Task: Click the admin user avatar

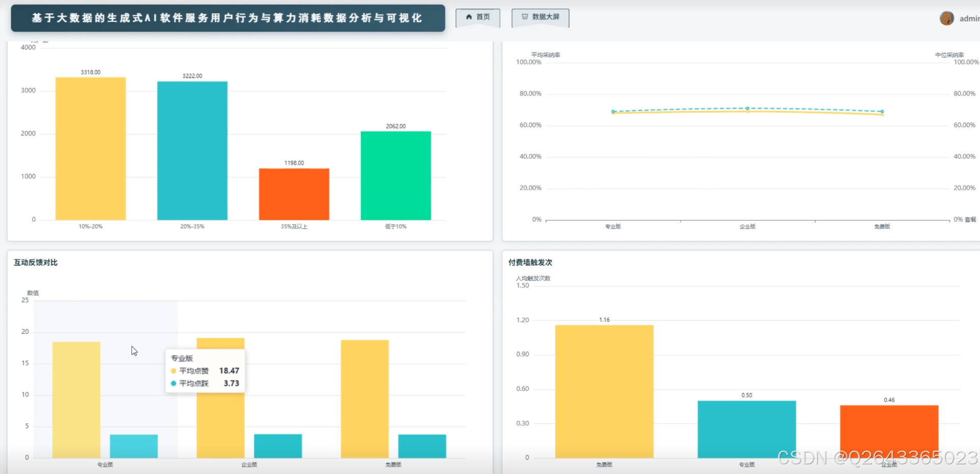Action: tap(947, 18)
